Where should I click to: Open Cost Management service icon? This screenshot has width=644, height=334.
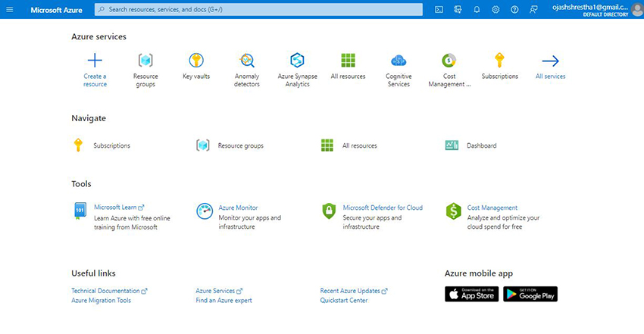tap(449, 61)
